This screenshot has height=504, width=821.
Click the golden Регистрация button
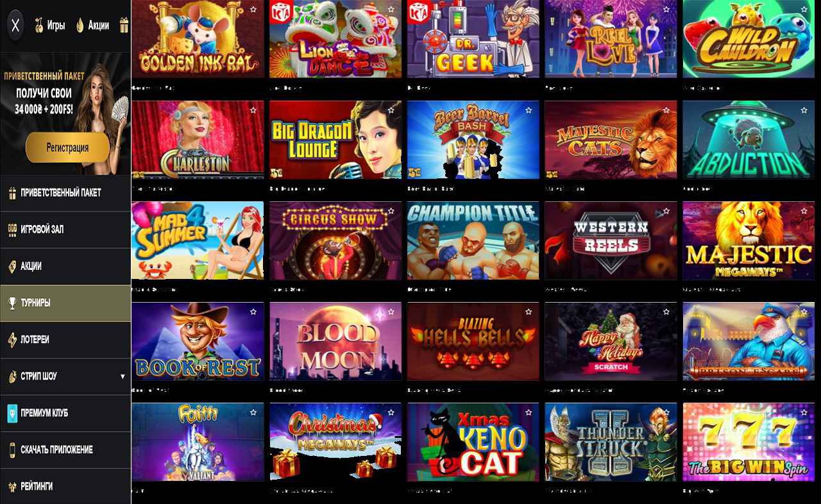point(67,147)
